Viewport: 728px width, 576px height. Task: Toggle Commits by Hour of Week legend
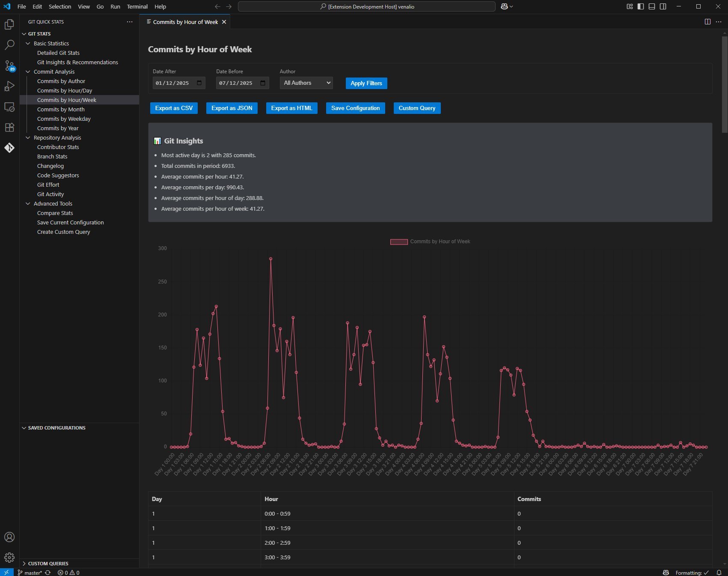click(x=430, y=242)
